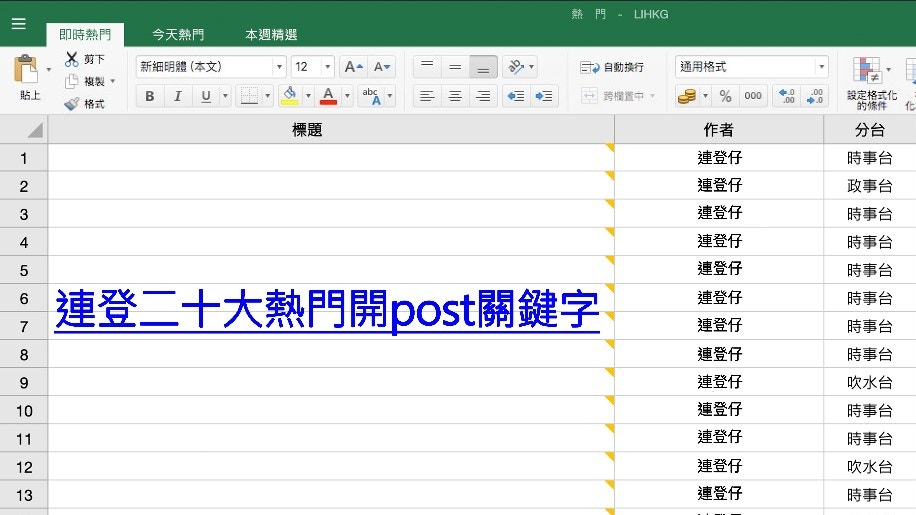The height and width of the screenshot is (515, 916).
Task: Click the Paste clipboard icon
Action: [x=27, y=70]
